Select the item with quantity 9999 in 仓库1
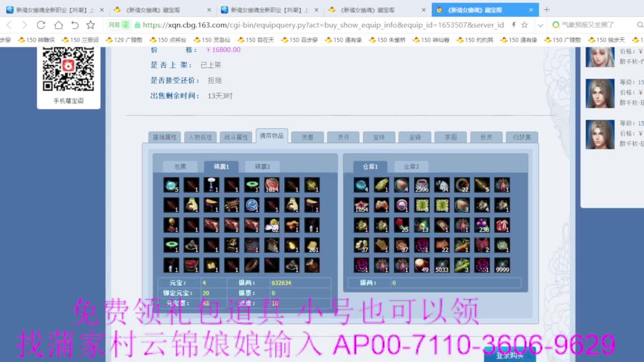This screenshot has width=644, height=362. click(502, 265)
